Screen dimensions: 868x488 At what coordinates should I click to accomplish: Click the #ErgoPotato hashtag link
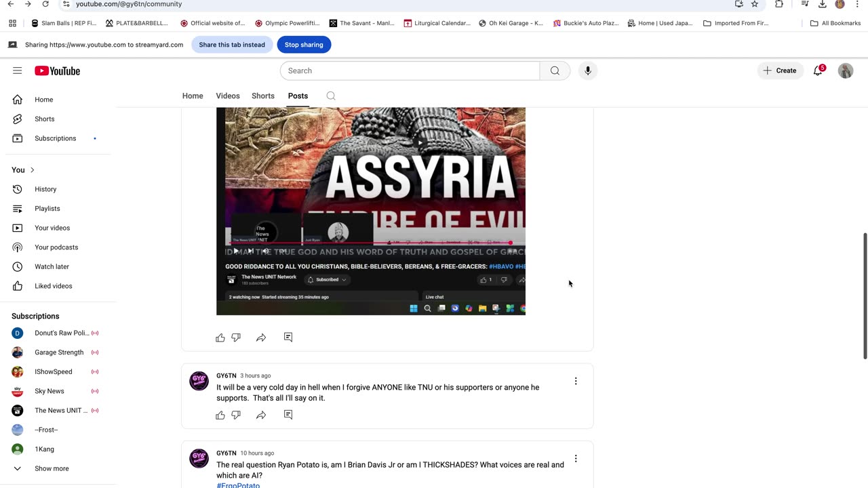(238, 485)
